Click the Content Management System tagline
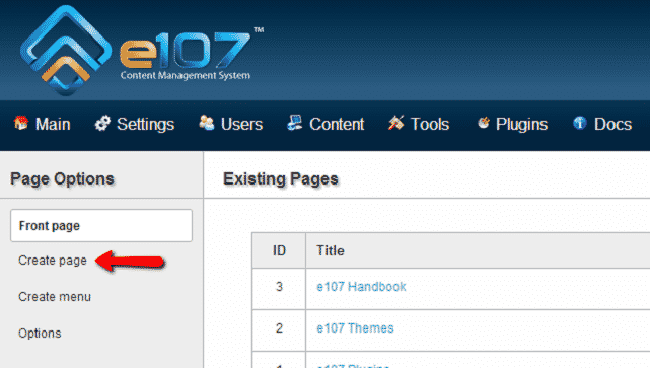 click(x=185, y=75)
